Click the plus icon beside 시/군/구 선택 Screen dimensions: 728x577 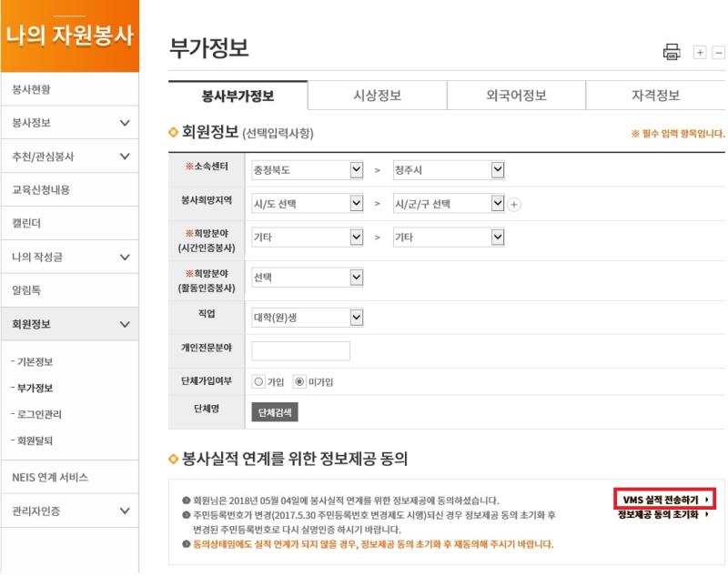pyautogui.click(x=514, y=205)
